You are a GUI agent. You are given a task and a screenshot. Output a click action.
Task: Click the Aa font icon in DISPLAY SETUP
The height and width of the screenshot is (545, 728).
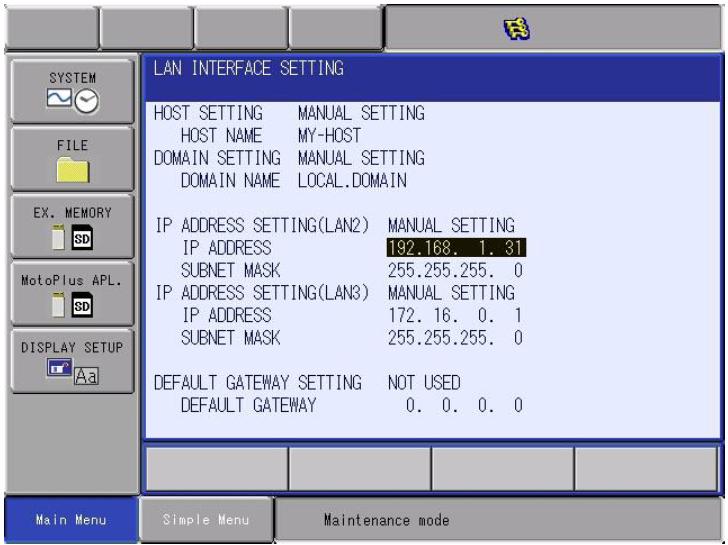coord(86,376)
